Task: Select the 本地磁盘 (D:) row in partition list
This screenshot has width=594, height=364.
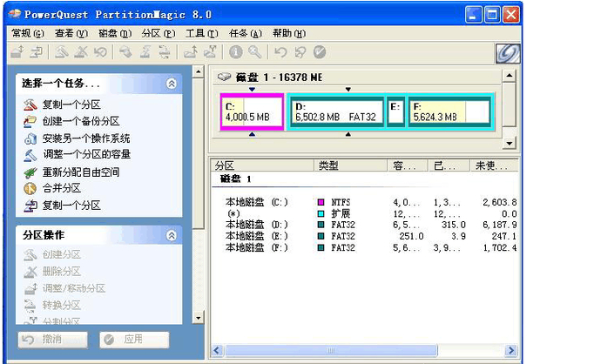Action: point(364,225)
